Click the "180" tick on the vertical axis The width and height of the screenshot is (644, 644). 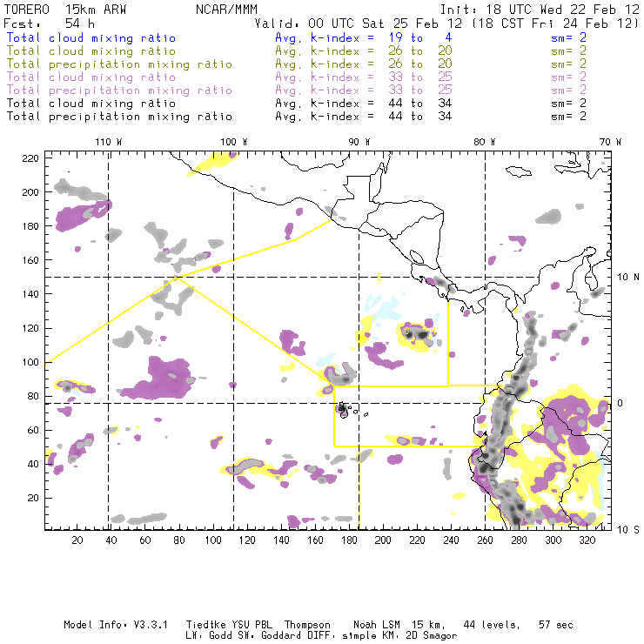coord(30,226)
